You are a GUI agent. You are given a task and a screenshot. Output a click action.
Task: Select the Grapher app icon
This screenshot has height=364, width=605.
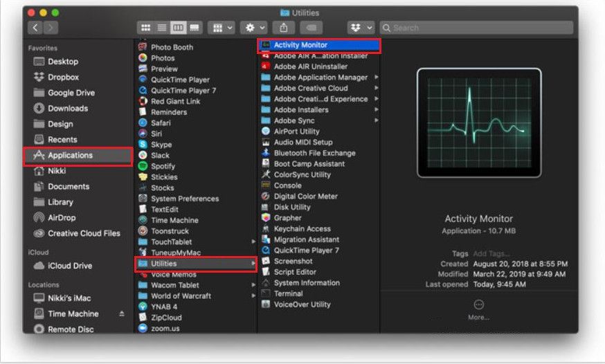pos(265,218)
